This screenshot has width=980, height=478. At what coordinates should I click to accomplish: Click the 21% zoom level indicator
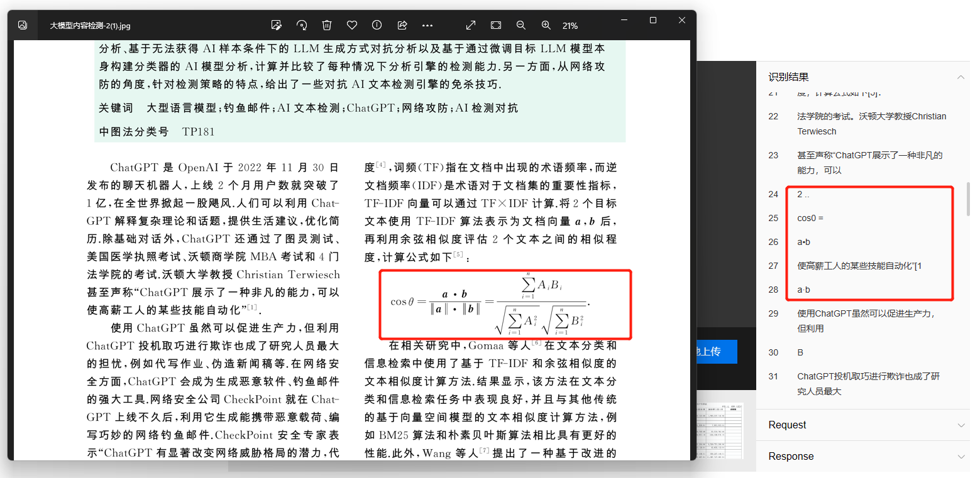pos(570,26)
